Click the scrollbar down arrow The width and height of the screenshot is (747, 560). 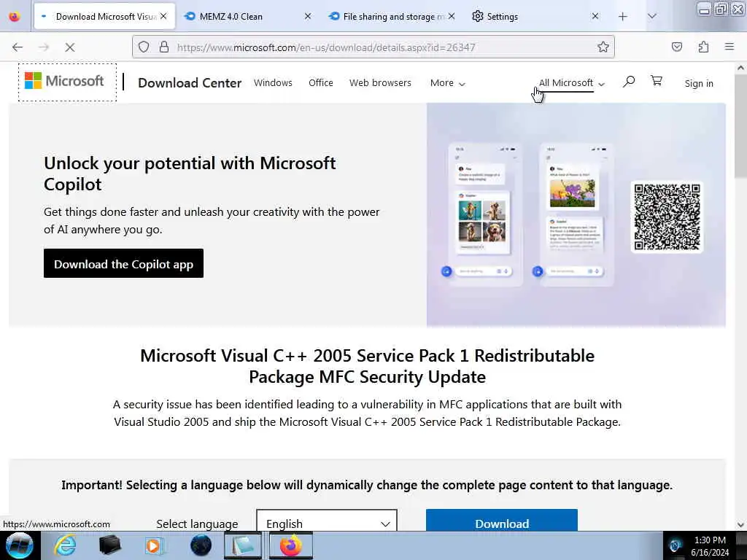click(741, 525)
